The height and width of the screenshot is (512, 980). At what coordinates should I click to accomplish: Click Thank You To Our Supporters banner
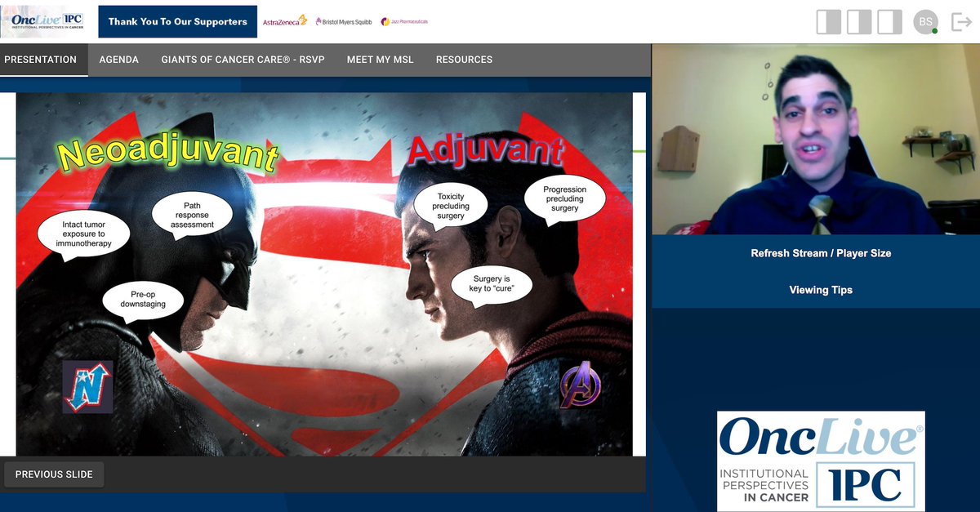[x=177, y=21]
